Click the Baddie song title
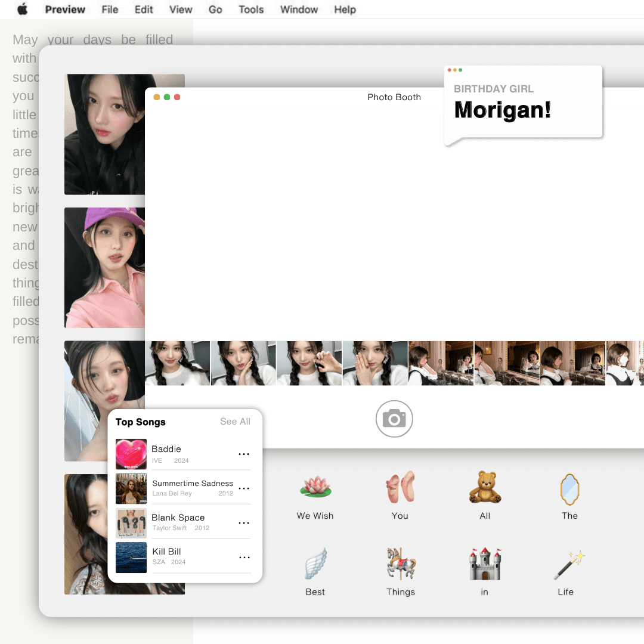This screenshot has height=644, width=644. [166, 449]
